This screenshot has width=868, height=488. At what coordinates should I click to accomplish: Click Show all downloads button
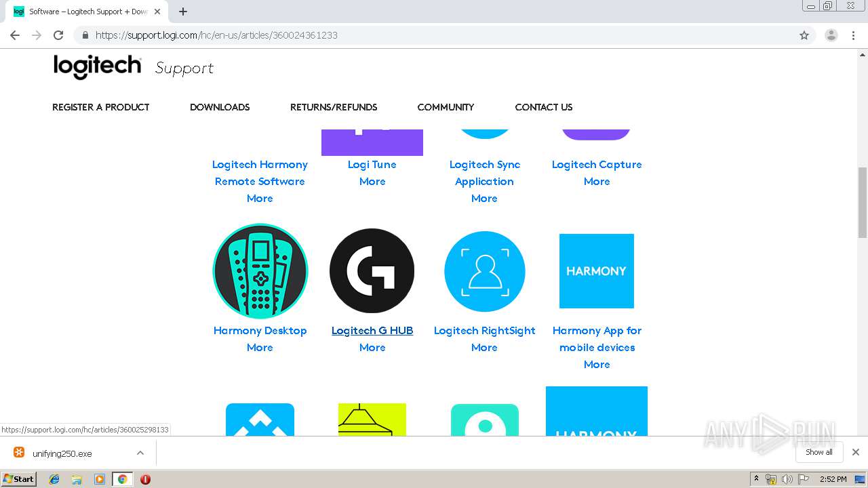819,452
